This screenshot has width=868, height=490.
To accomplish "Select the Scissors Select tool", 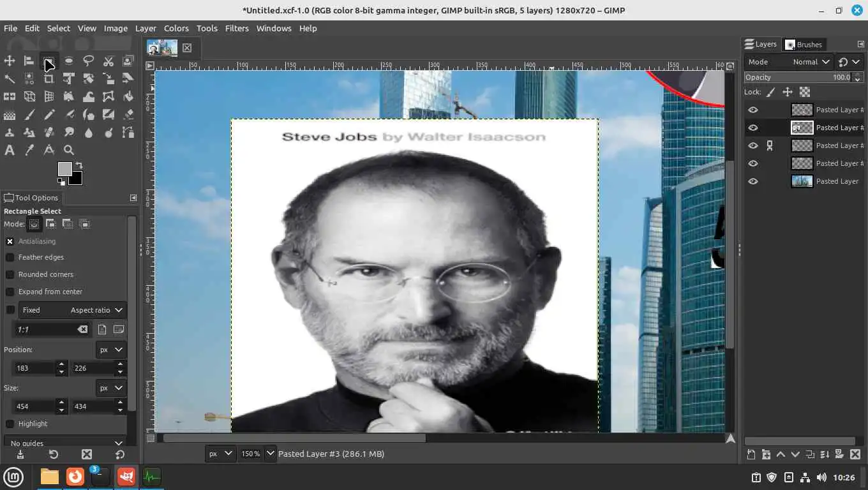I will pyautogui.click(x=108, y=61).
